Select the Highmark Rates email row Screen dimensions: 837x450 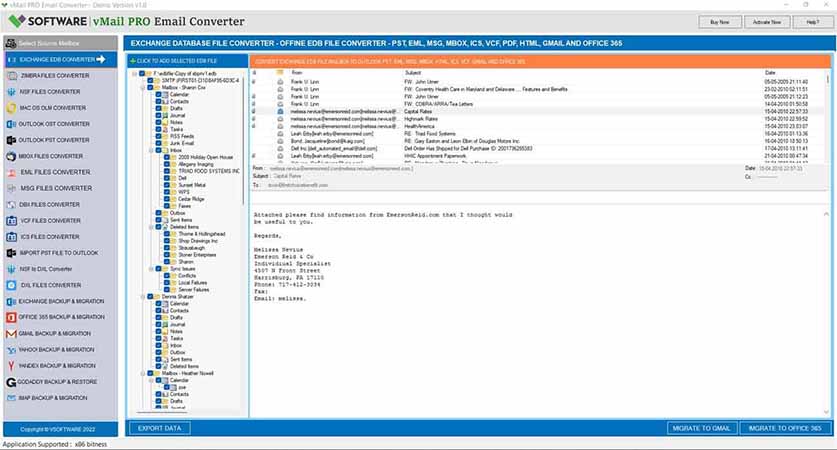(539, 119)
